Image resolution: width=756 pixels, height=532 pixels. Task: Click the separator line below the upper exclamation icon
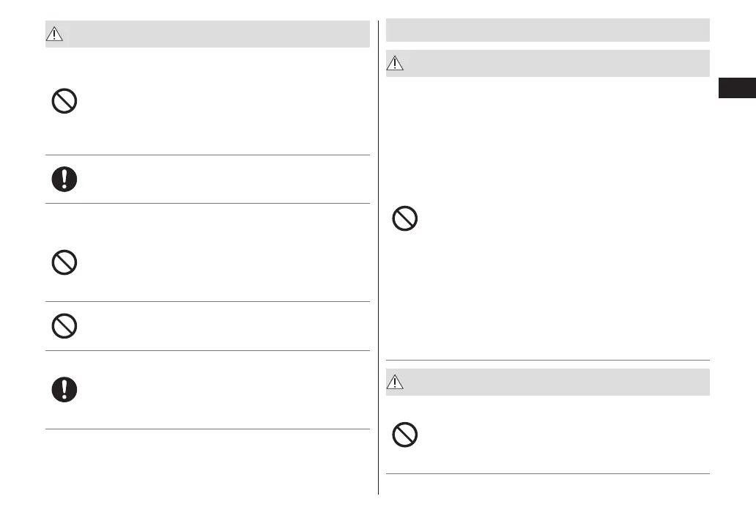(207, 204)
